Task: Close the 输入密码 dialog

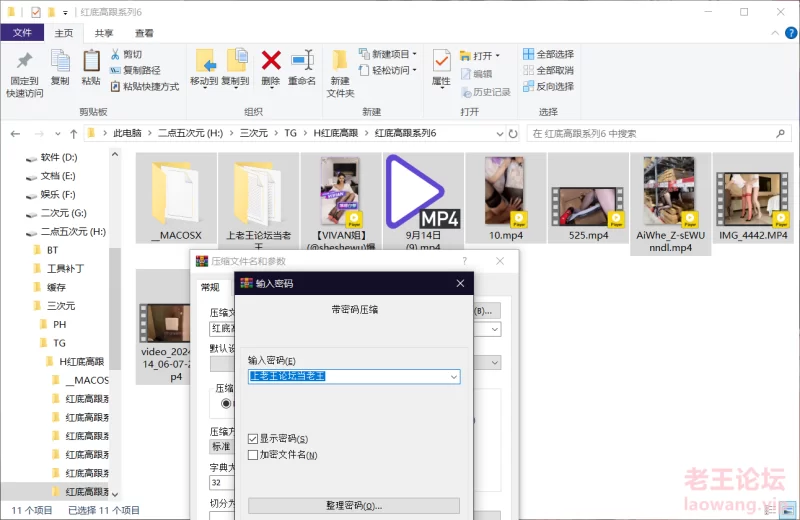Action: pyautogui.click(x=460, y=283)
